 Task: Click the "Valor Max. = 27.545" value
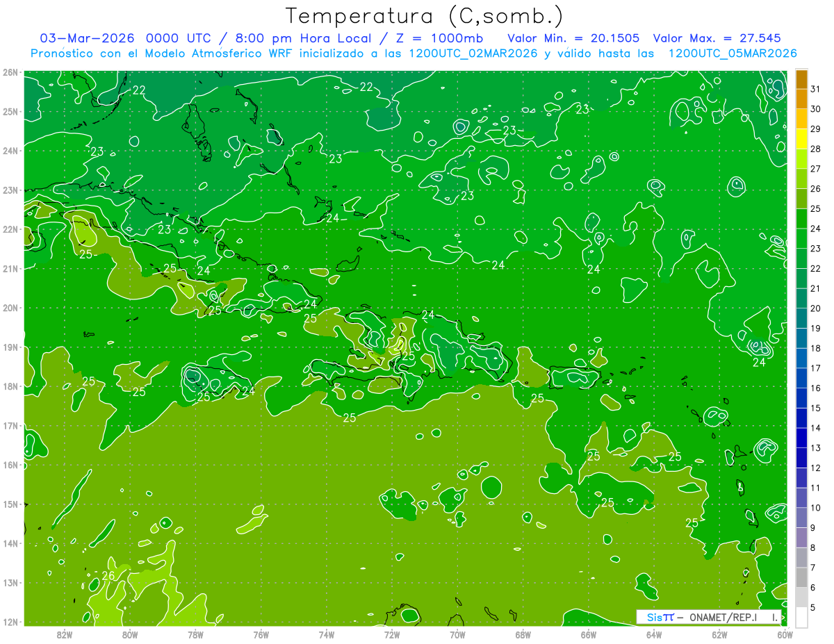coord(717,38)
